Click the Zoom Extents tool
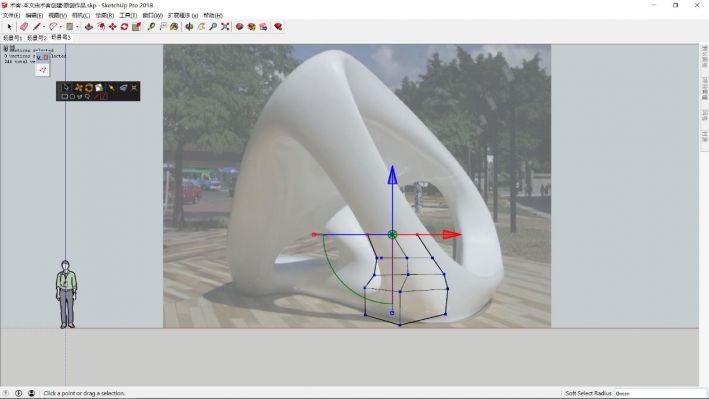This screenshot has height=399, width=709. tap(225, 27)
